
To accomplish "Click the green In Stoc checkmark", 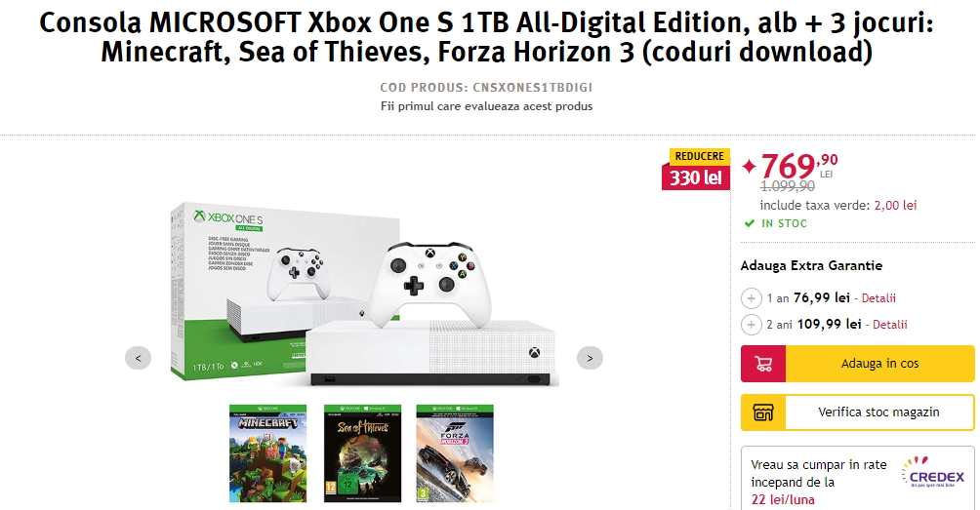I will click(750, 223).
